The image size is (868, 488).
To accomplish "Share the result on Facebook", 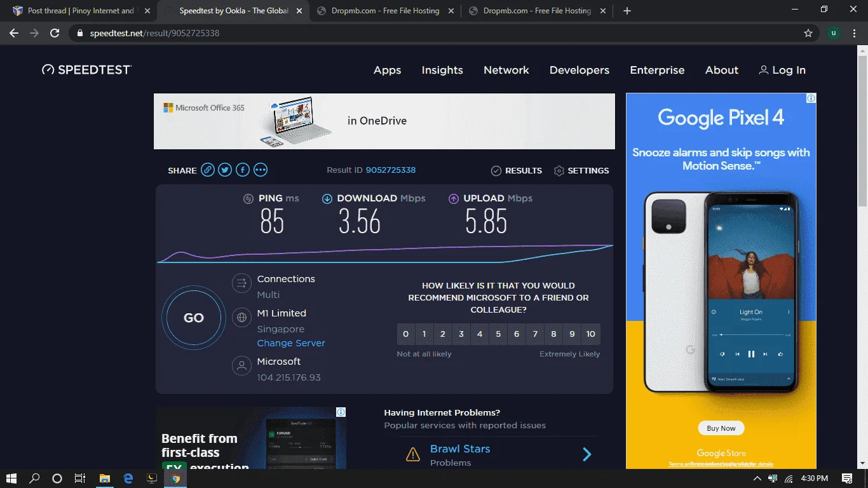I will (x=243, y=170).
